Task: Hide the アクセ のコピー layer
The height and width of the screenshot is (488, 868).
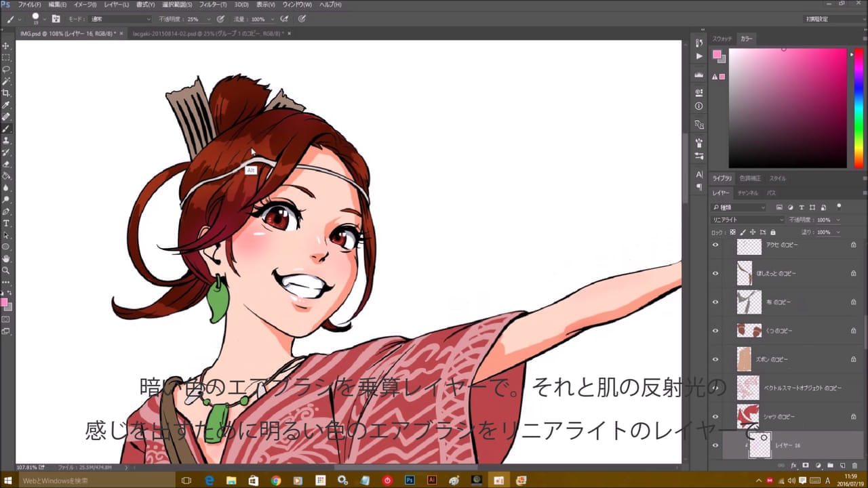Action: 715,245
